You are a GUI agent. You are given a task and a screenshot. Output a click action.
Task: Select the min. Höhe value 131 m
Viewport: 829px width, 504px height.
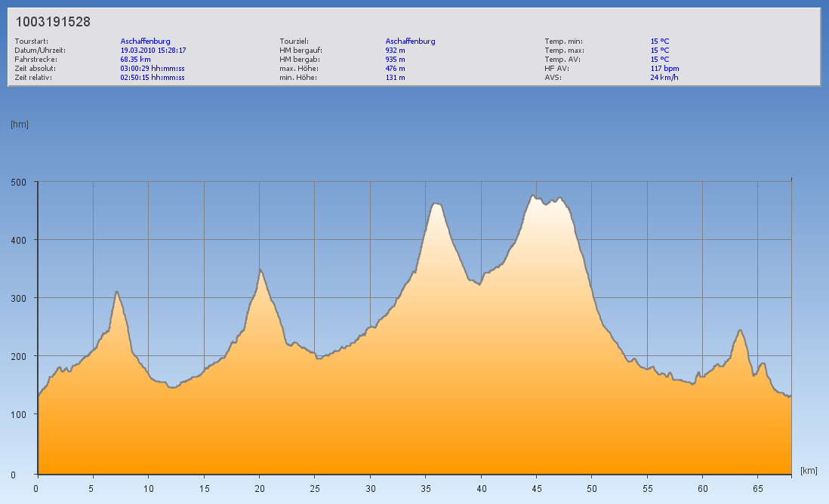395,78
